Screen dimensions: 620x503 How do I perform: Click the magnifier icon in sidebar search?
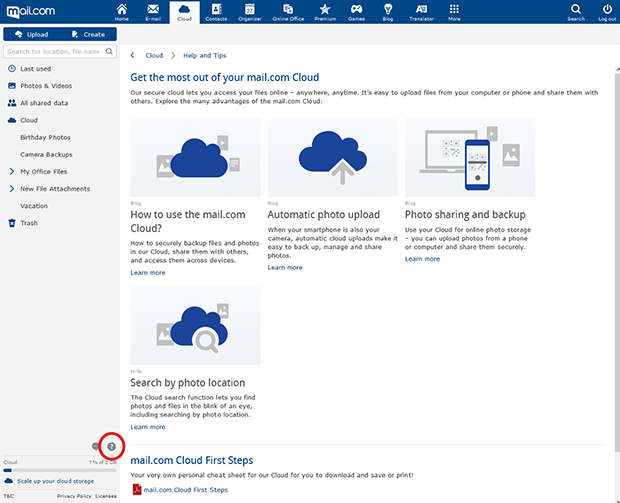click(109, 51)
